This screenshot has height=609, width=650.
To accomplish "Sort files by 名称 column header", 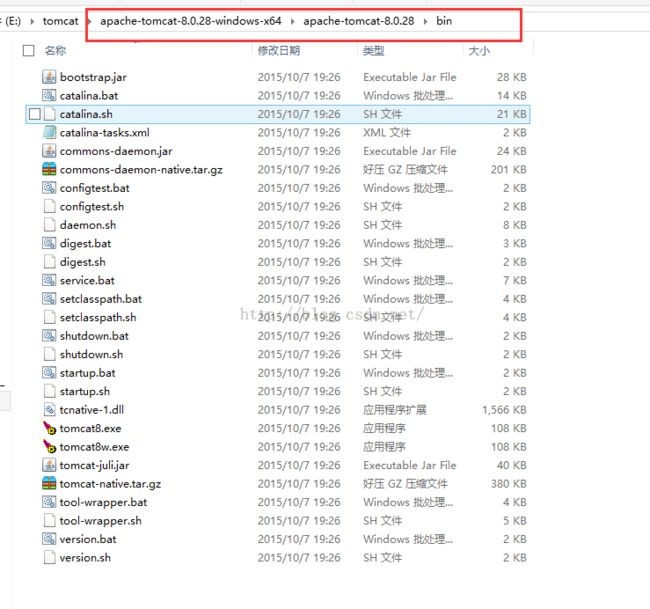I will click(x=56, y=51).
